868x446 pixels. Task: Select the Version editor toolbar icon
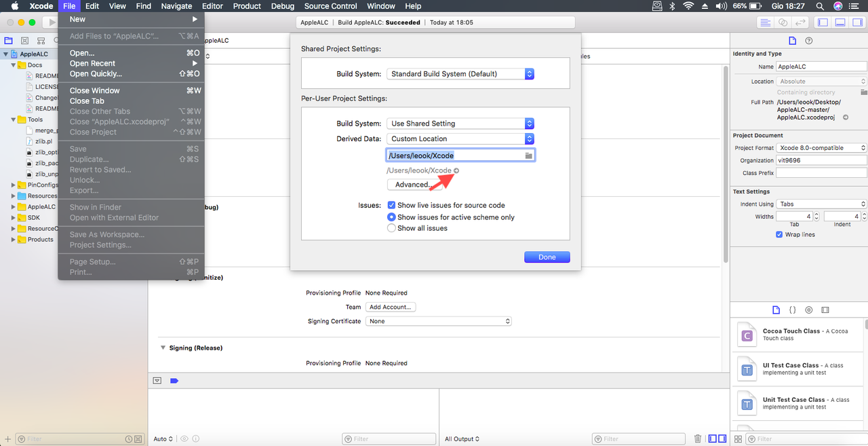click(801, 22)
